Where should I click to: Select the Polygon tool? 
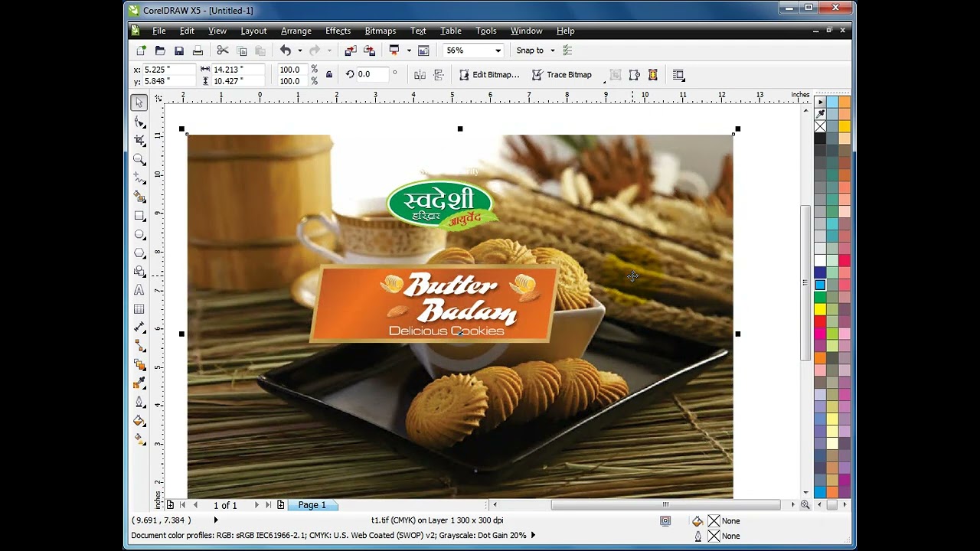pos(139,253)
